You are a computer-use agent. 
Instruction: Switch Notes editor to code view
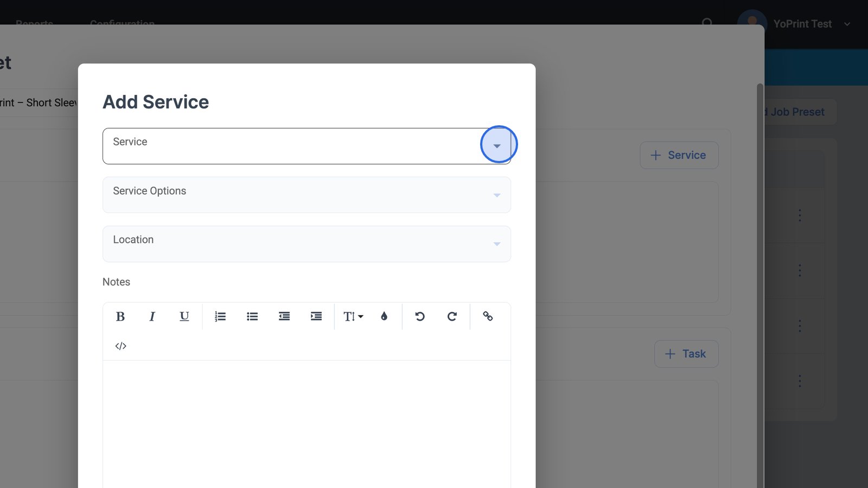tap(120, 346)
